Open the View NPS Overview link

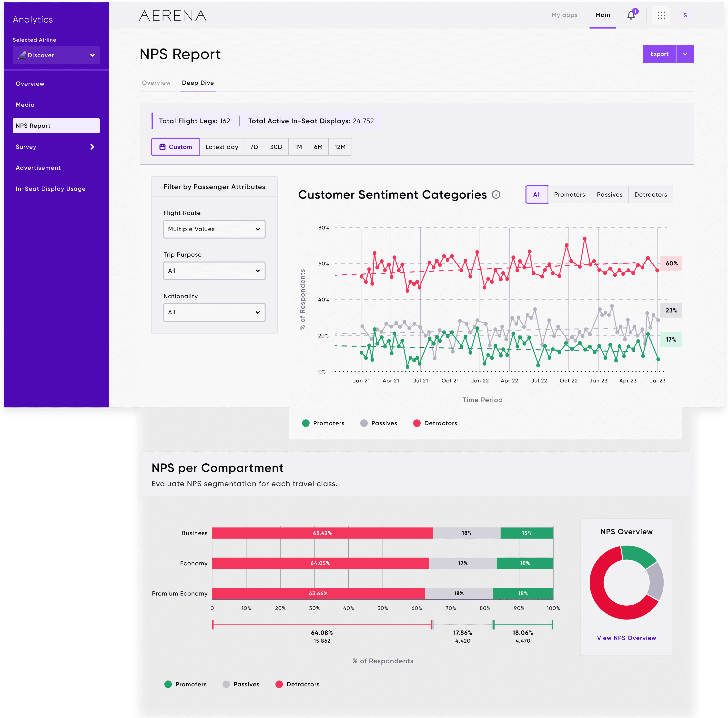(x=626, y=638)
